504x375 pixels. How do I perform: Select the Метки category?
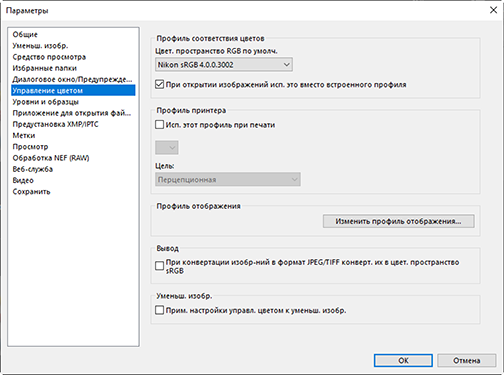[x=73, y=135]
